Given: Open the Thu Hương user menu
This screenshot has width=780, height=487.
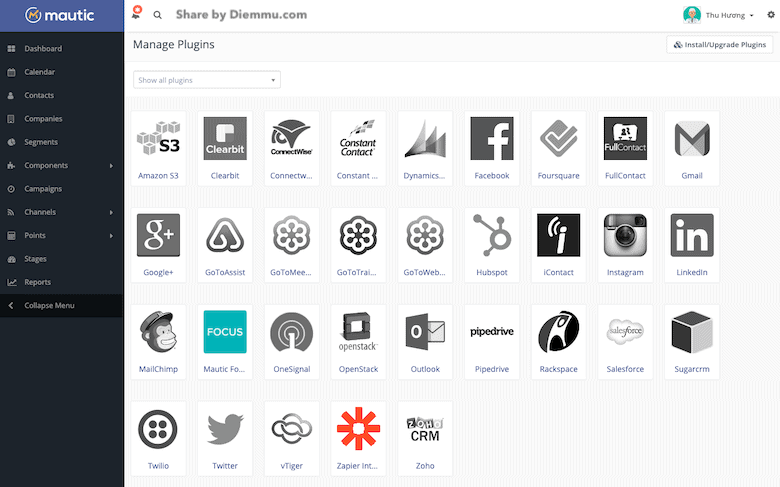Looking at the screenshot, I should (718, 15).
